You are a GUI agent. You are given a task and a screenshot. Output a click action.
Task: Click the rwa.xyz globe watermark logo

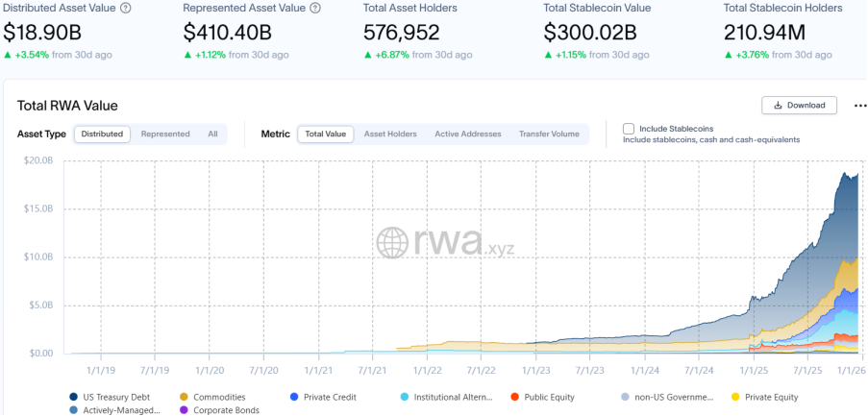[x=392, y=242]
